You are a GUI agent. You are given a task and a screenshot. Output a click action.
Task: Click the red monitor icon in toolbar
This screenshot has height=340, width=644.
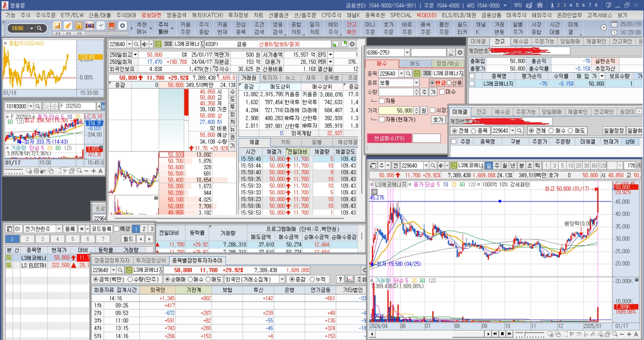point(111,26)
